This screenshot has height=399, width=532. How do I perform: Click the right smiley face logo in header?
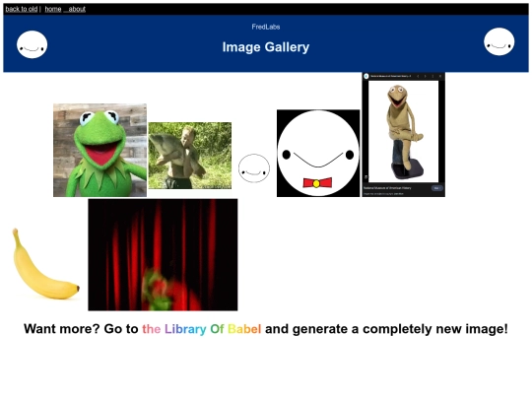click(499, 41)
